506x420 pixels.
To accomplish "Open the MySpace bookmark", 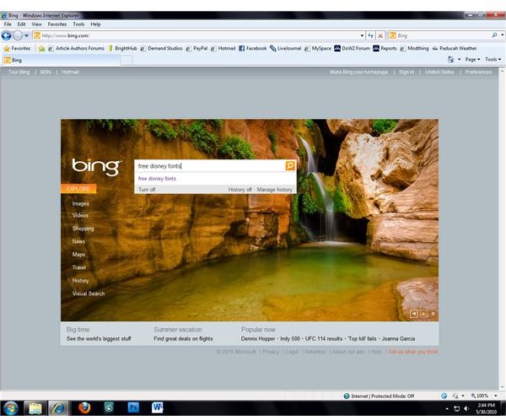I will [x=318, y=48].
